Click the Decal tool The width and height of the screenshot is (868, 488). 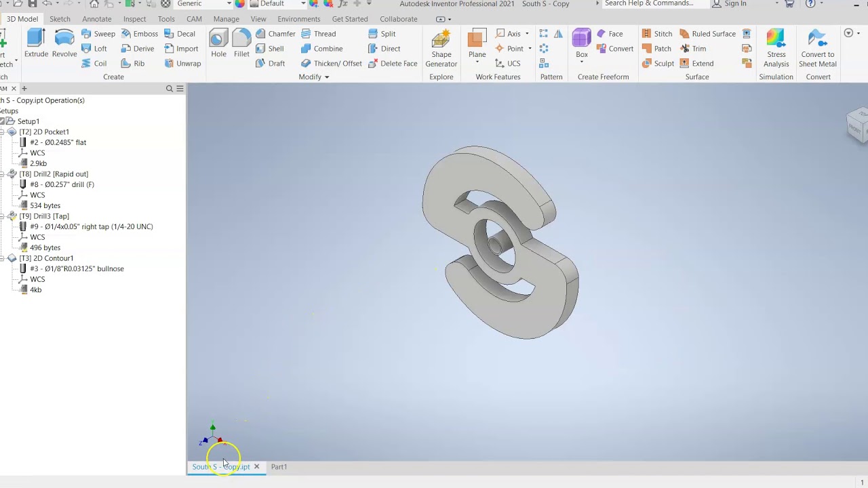(180, 34)
